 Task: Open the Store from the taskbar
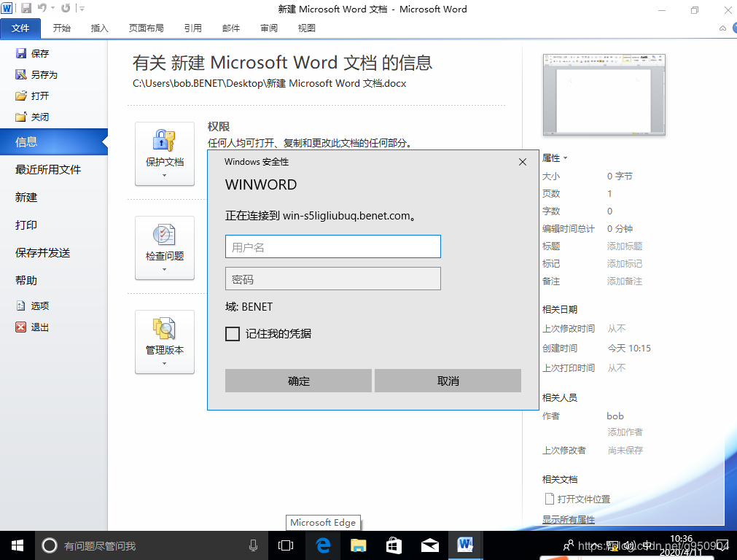point(394,545)
